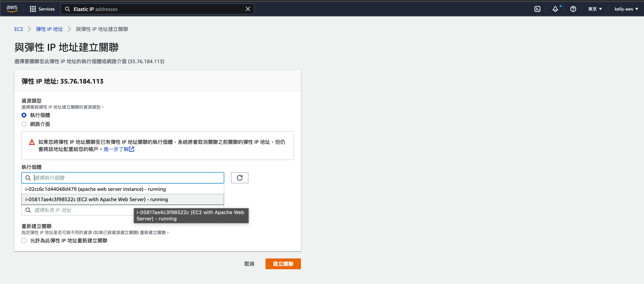644x284 pixels.
Task: Open the 進一步了解 link
Action: coord(116,149)
